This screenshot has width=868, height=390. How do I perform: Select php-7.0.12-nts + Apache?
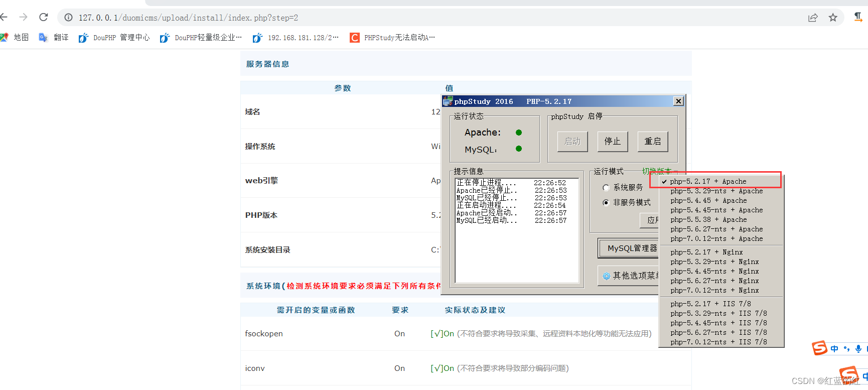(720, 239)
